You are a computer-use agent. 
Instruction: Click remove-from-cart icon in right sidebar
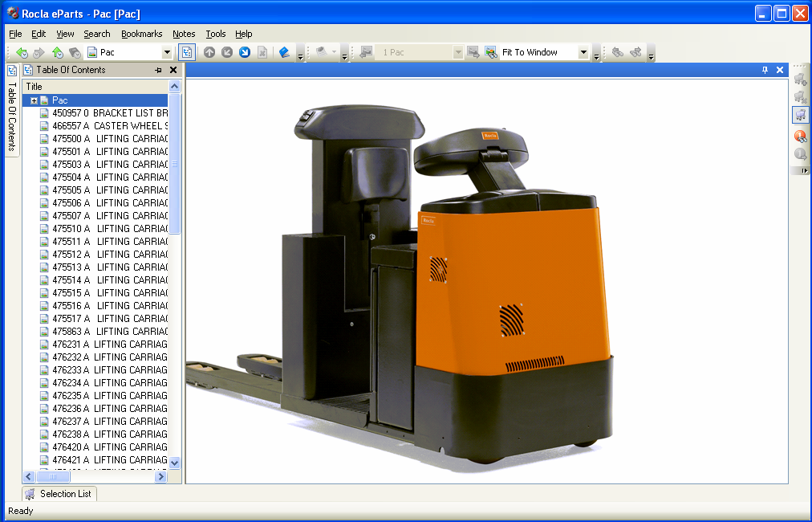click(801, 97)
